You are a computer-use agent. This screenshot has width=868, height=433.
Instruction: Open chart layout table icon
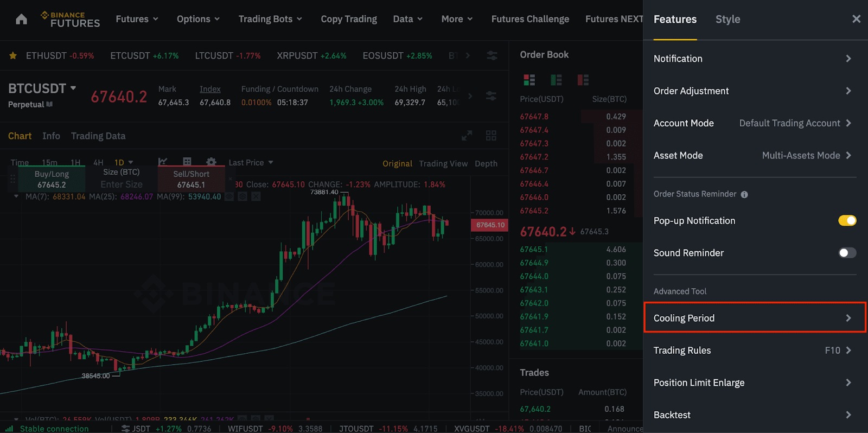point(187,162)
